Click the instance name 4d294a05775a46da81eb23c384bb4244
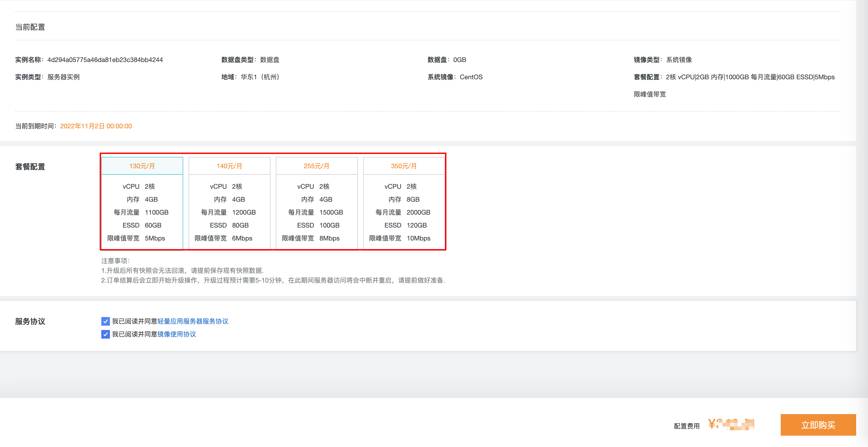Screen dimensions: 868x447 click(x=105, y=60)
